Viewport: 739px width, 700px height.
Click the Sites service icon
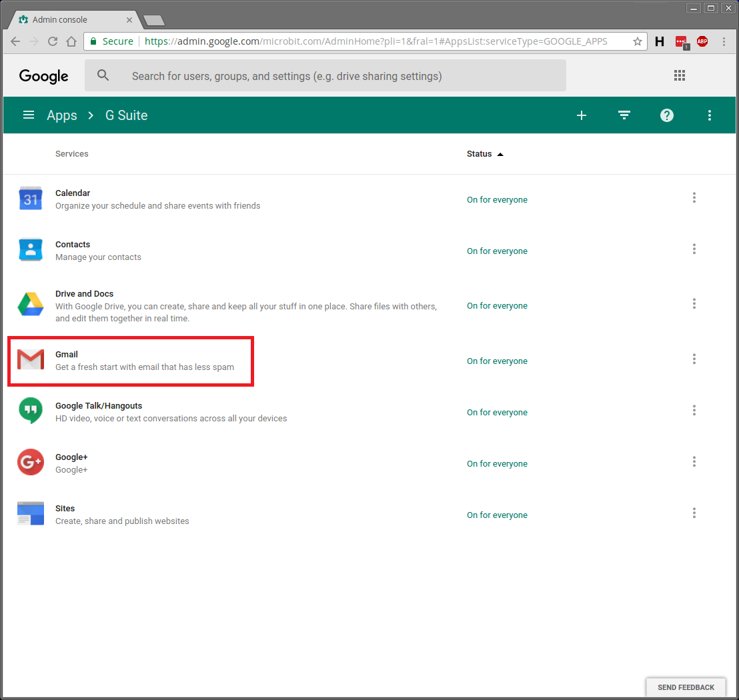(x=31, y=513)
